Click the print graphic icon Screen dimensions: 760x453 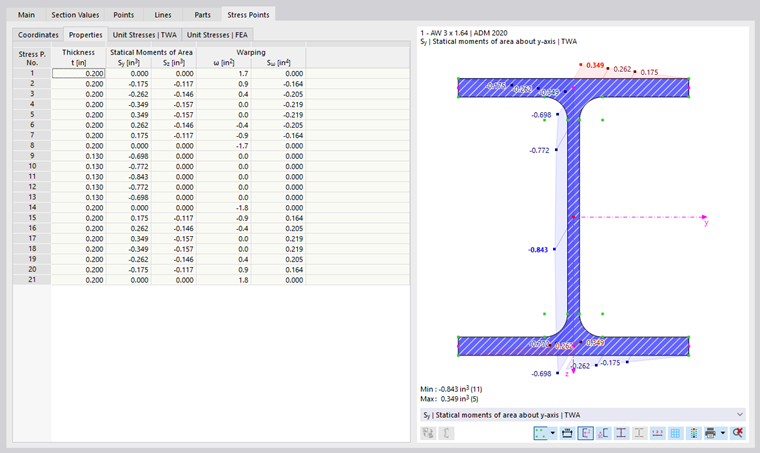pos(711,433)
